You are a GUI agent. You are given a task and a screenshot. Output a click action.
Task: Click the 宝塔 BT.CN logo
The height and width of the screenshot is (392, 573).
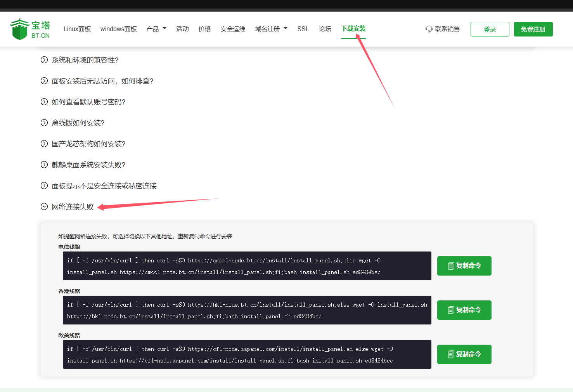(x=30, y=29)
